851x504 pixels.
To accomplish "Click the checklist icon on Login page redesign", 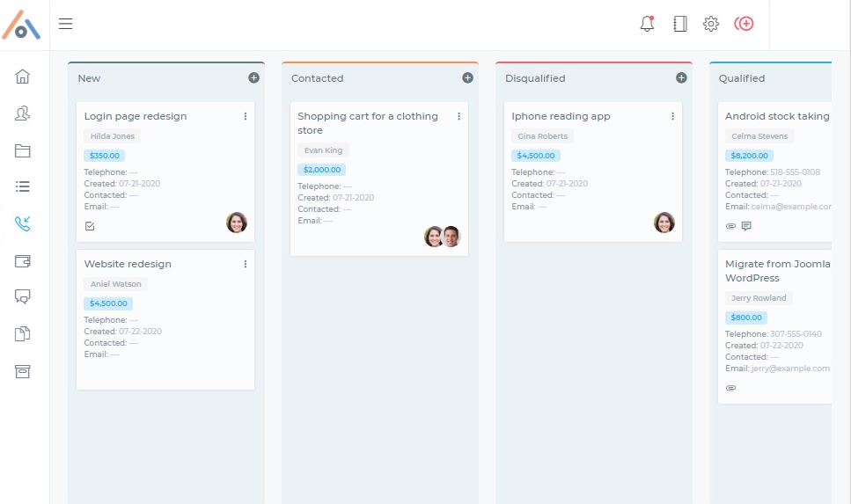I will point(90,226).
